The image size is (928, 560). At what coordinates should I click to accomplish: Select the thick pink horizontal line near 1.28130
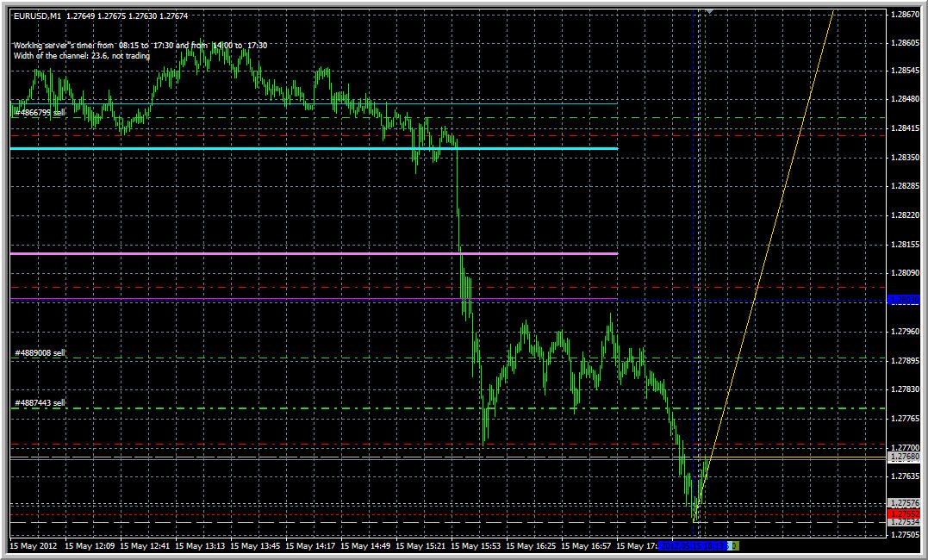pos(314,254)
